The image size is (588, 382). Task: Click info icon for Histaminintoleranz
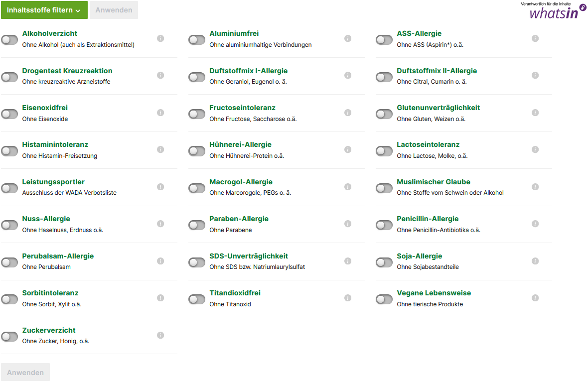point(160,149)
